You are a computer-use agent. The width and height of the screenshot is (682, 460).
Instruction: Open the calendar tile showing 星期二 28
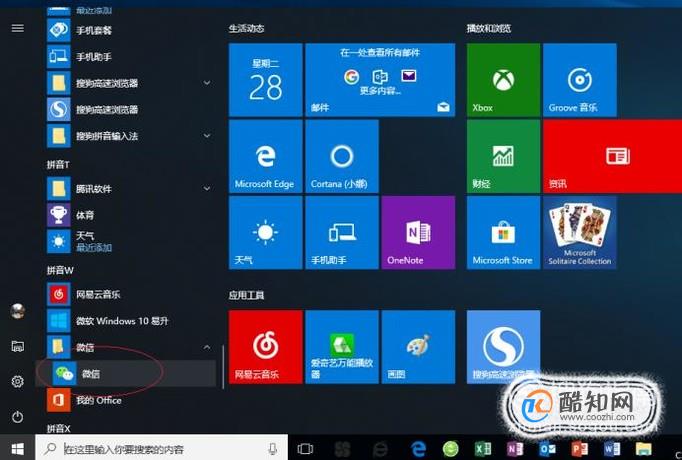265,80
